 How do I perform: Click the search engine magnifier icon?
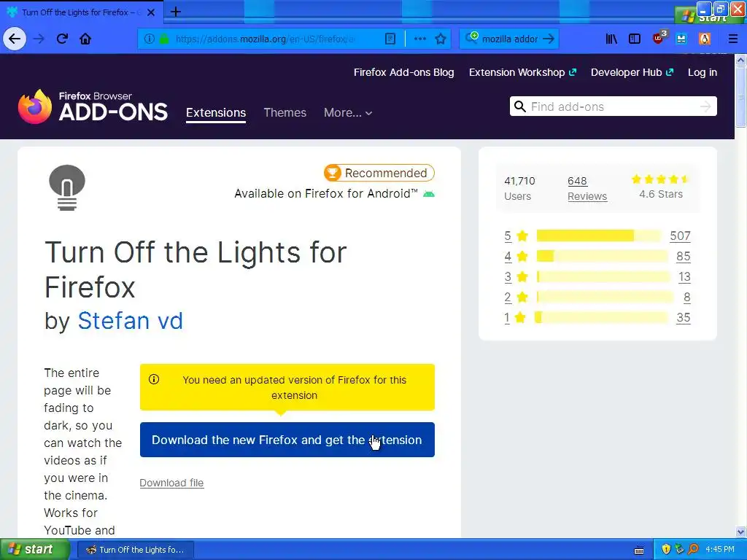[x=471, y=38]
